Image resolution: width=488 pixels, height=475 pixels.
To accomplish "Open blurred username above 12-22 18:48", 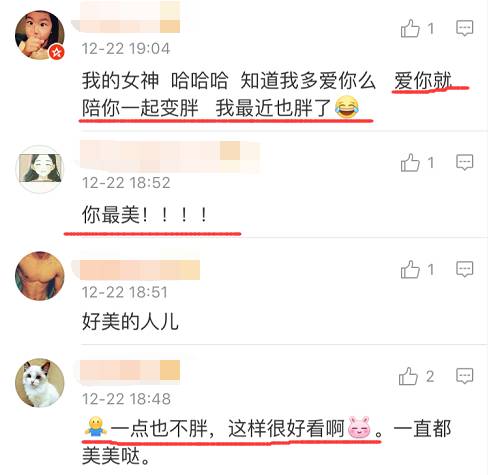I will (130, 370).
